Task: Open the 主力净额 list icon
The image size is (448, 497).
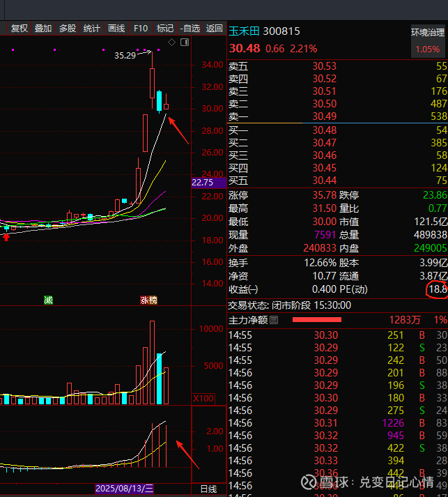Action: click(275, 320)
